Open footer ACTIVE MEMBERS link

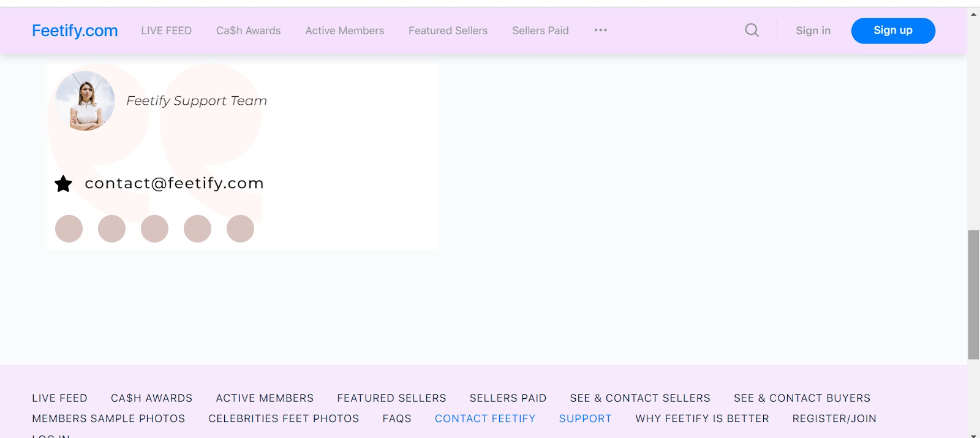(x=265, y=398)
